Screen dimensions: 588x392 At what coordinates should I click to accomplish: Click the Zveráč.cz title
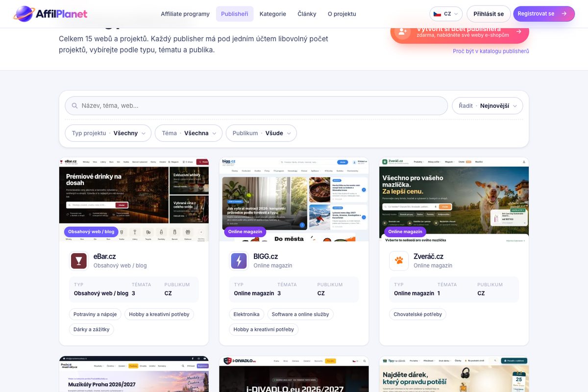tap(428, 256)
